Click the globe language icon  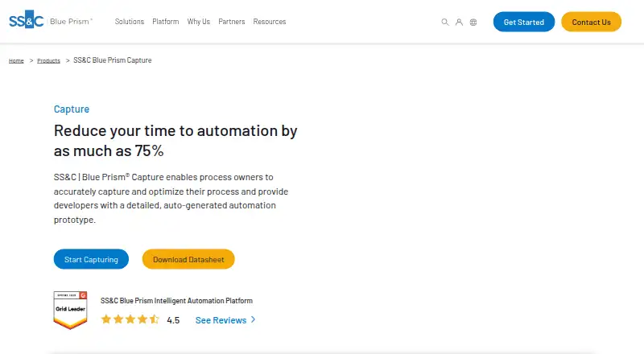(x=473, y=23)
